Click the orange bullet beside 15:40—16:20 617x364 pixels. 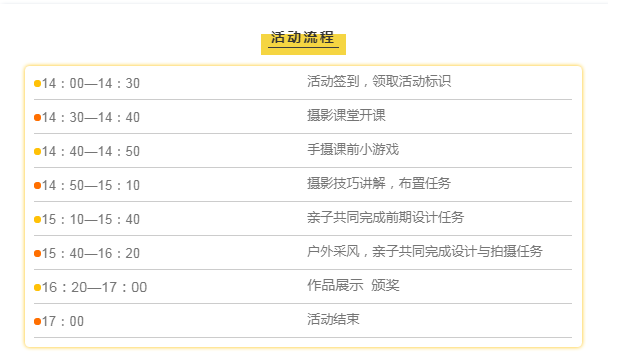(x=37, y=253)
